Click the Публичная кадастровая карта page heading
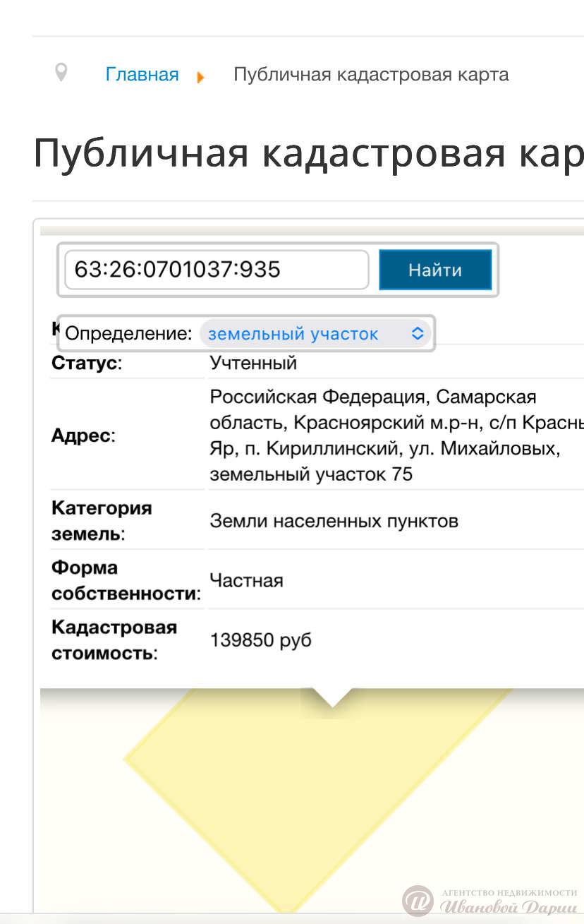 pos(308,153)
